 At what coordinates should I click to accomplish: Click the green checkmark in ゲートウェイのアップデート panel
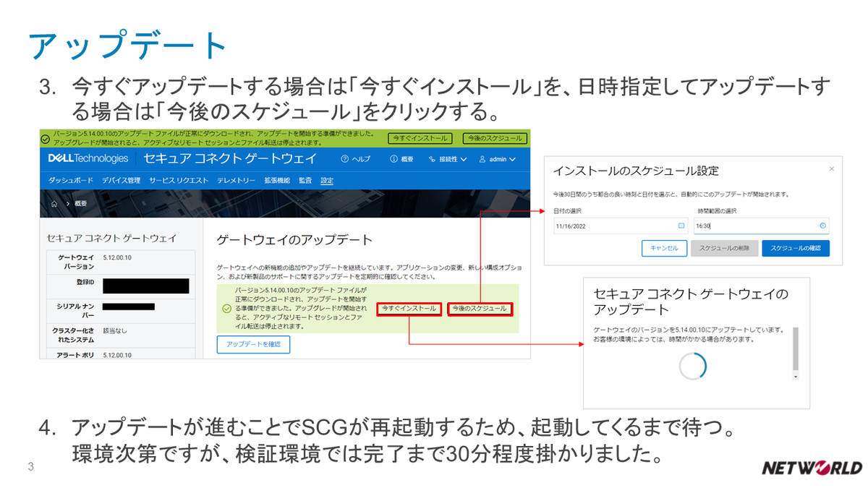click(x=226, y=309)
